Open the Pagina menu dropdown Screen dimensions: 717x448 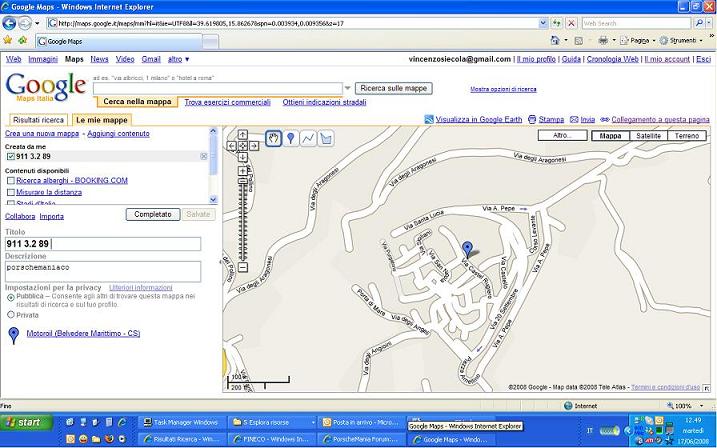pos(638,41)
